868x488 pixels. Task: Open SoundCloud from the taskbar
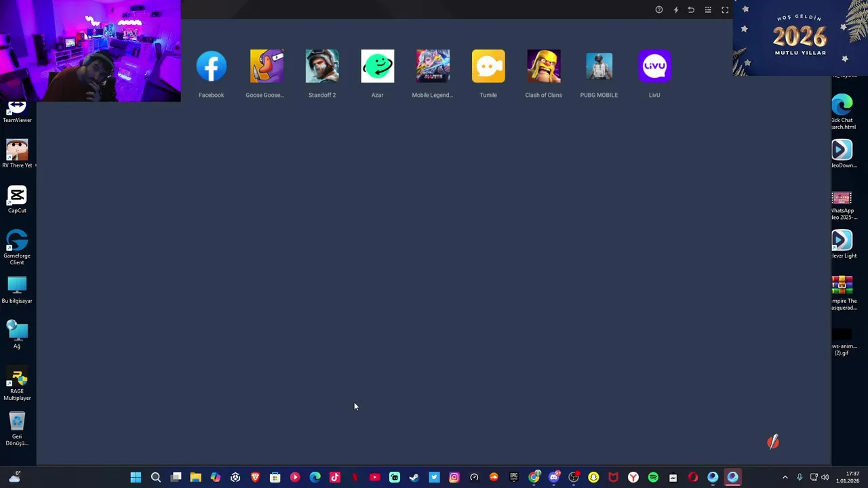click(494, 477)
